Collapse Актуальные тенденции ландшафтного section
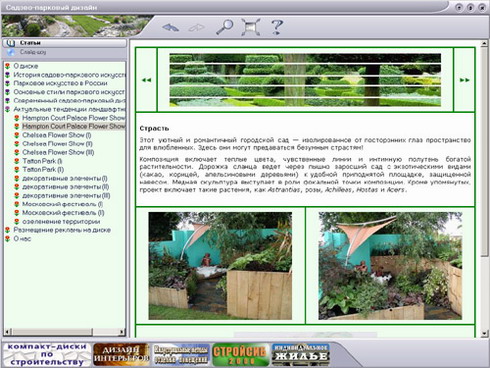The height and width of the screenshot is (368, 490). click(x=69, y=109)
